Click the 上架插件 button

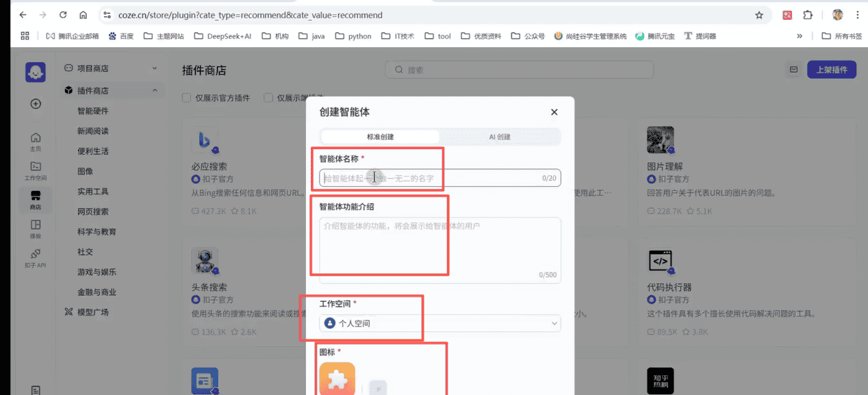pyautogui.click(x=831, y=69)
